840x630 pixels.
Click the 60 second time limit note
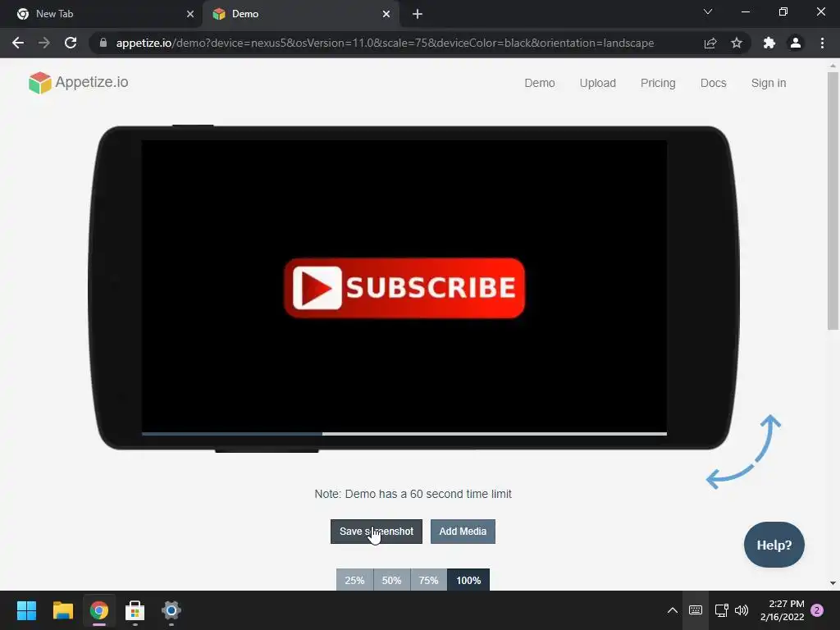413,494
